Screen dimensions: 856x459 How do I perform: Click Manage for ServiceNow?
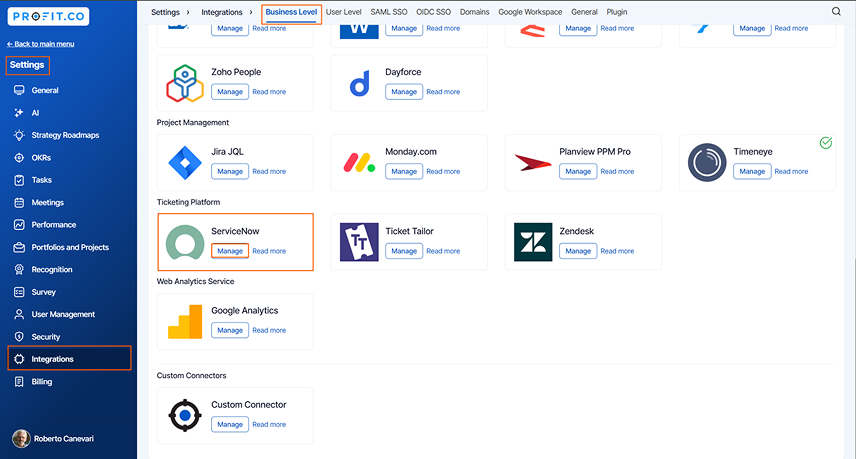pos(230,251)
